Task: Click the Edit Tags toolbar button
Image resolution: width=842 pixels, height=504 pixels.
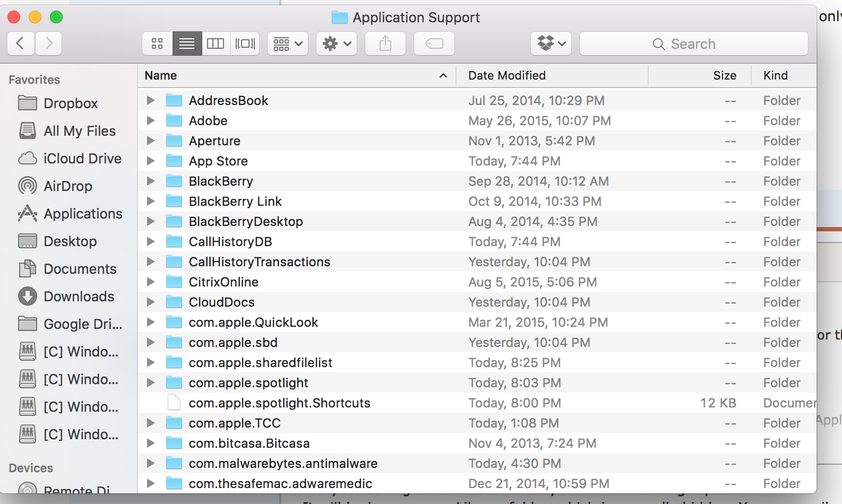Action: click(434, 44)
